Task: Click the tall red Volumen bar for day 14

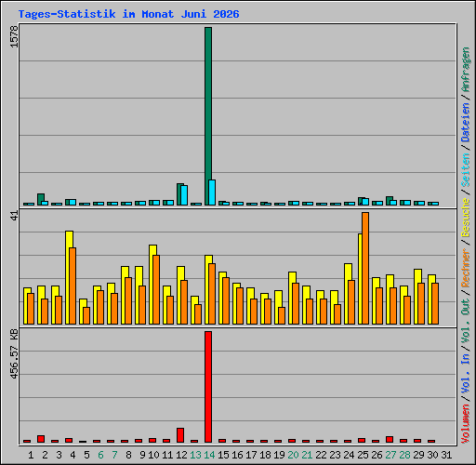Action: [x=208, y=387]
